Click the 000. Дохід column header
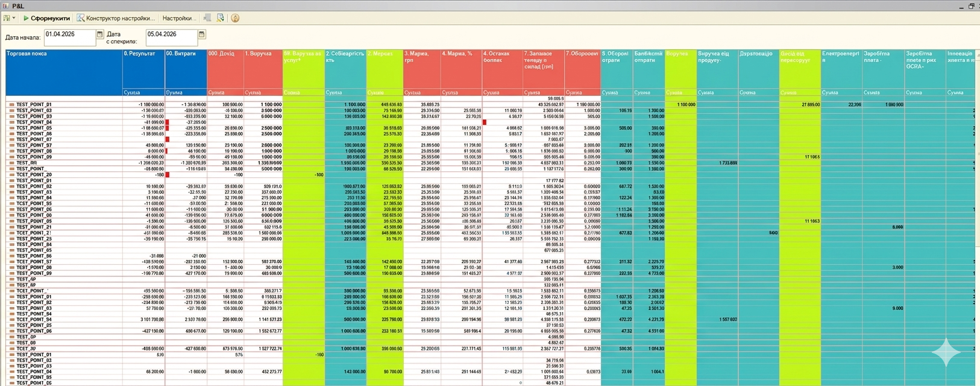 pos(225,69)
